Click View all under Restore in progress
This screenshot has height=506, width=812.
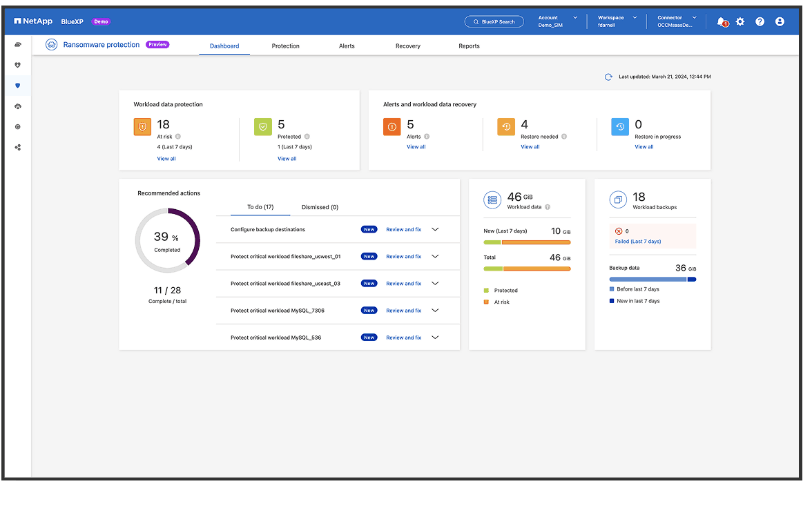point(644,147)
